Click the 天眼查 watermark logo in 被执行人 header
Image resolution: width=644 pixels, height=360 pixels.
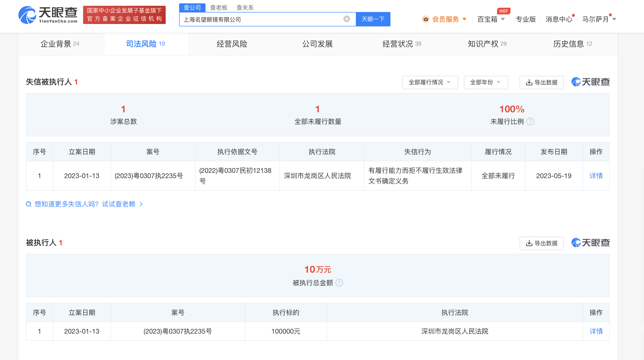point(590,243)
